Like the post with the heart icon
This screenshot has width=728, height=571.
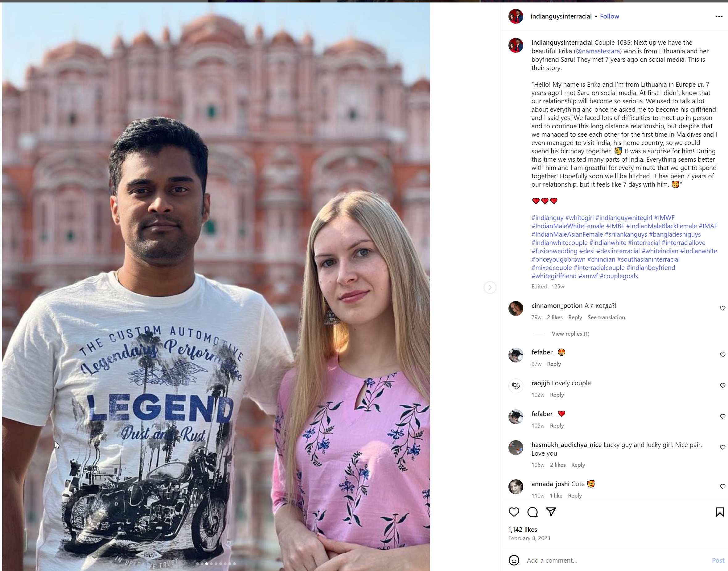click(x=514, y=512)
